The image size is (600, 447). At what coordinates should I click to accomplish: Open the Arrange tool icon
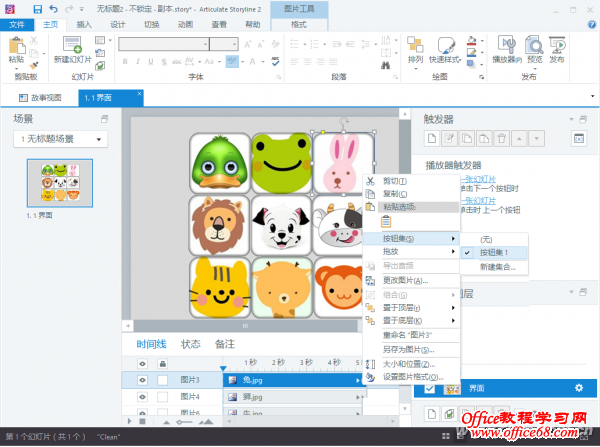click(x=415, y=45)
